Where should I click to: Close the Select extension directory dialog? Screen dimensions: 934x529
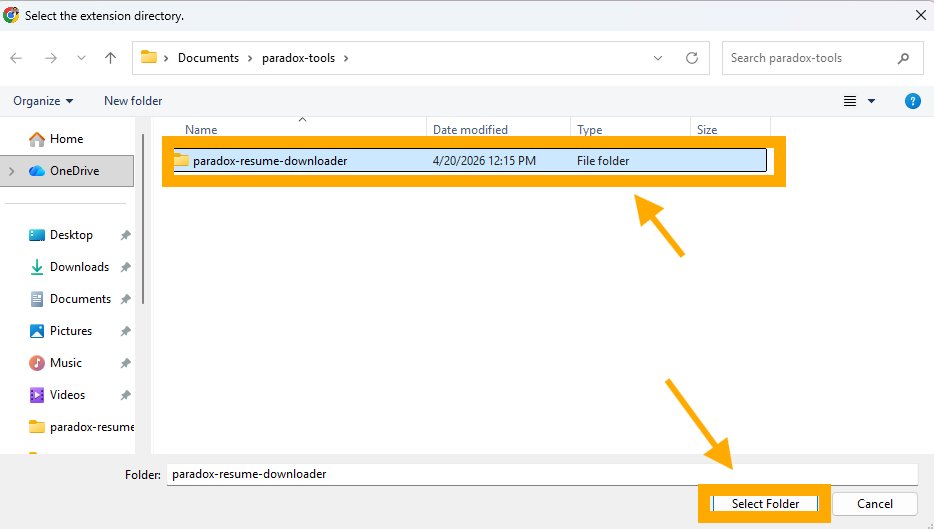(x=920, y=15)
